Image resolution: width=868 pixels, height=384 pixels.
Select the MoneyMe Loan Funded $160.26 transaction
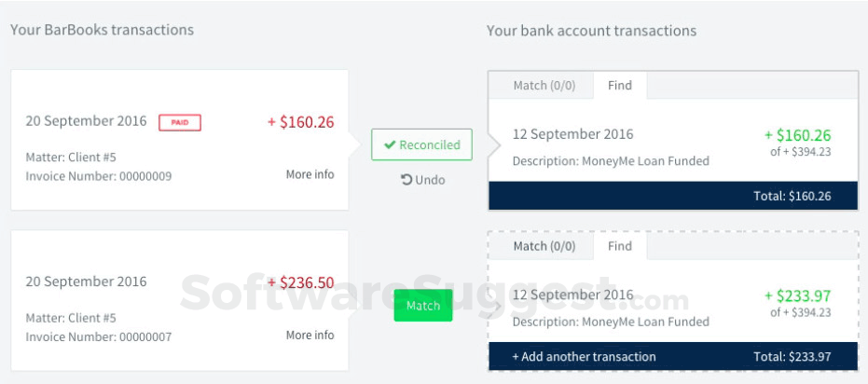[x=611, y=147]
